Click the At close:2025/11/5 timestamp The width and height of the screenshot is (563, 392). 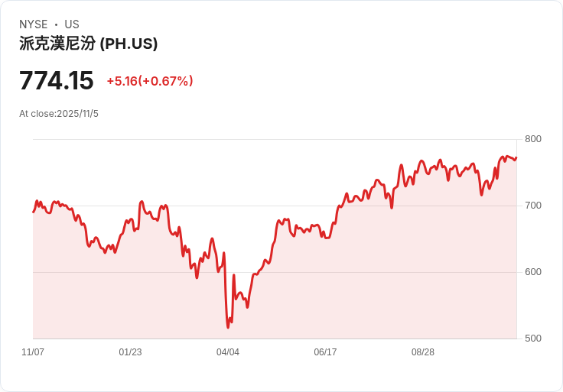(59, 114)
